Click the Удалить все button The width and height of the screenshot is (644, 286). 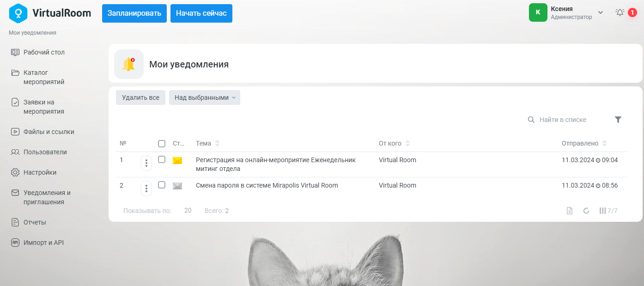[x=140, y=97]
